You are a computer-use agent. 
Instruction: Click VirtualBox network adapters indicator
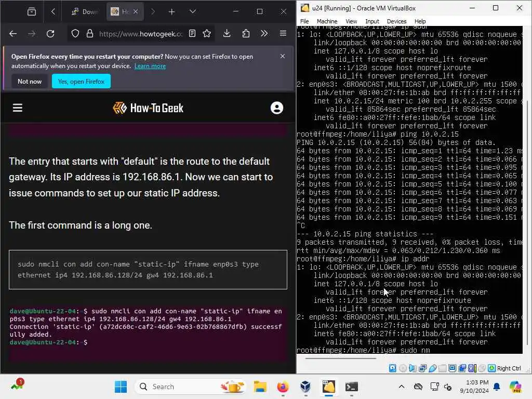pos(422,368)
